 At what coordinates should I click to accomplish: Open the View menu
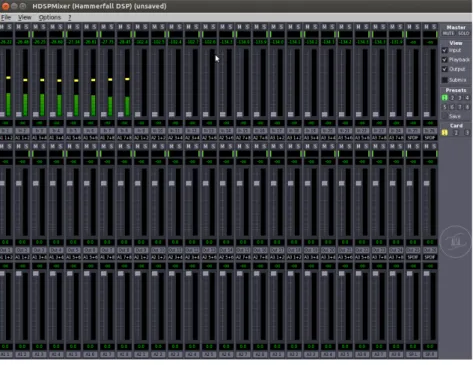tap(24, 17)
